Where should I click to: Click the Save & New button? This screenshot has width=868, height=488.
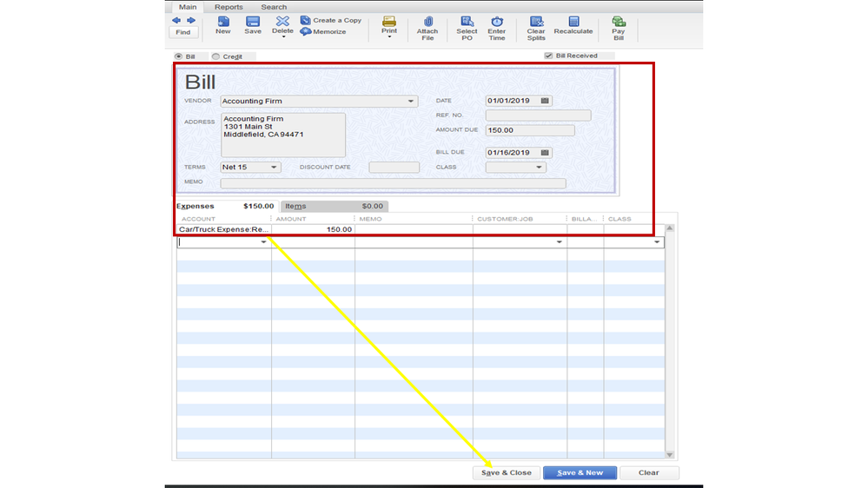tap(580, 473)
